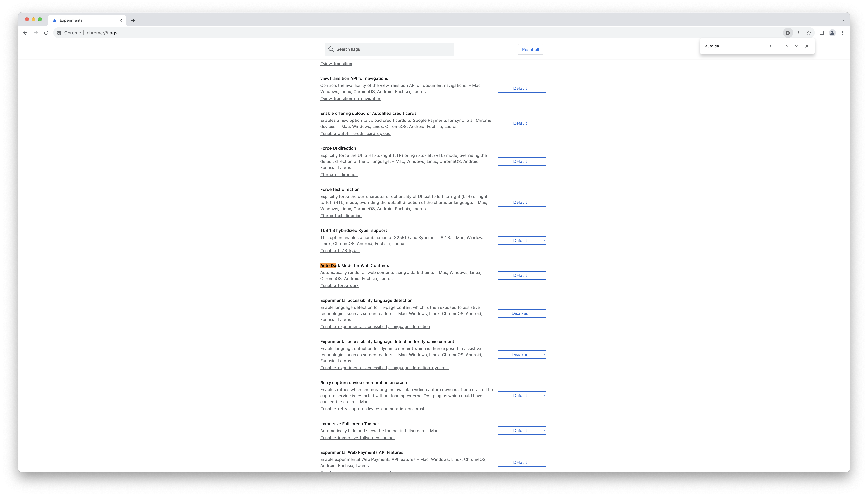Close the find-in-page bar
This screenshot has height=496, width=868.
click(x=807, y=46)
